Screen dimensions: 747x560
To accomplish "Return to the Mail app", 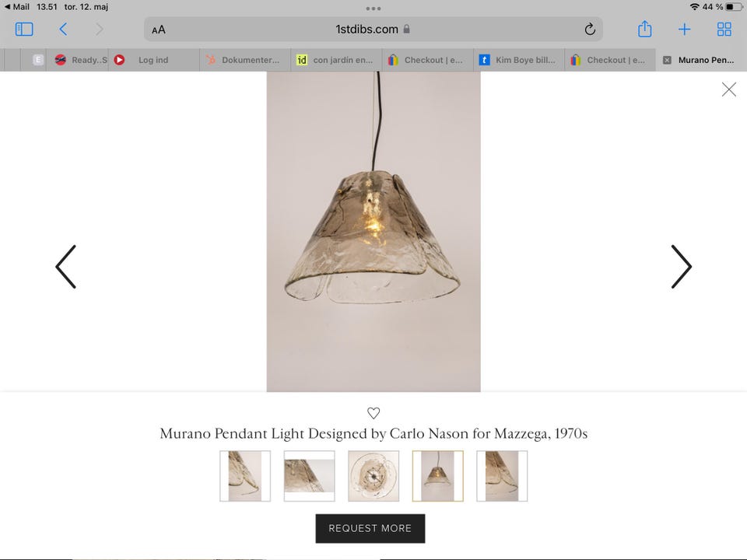I will click(x=16, y=7).
